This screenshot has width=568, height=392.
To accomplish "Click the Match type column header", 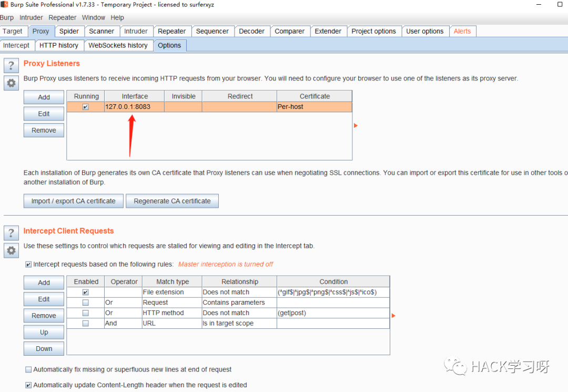I will coord(172,282).
